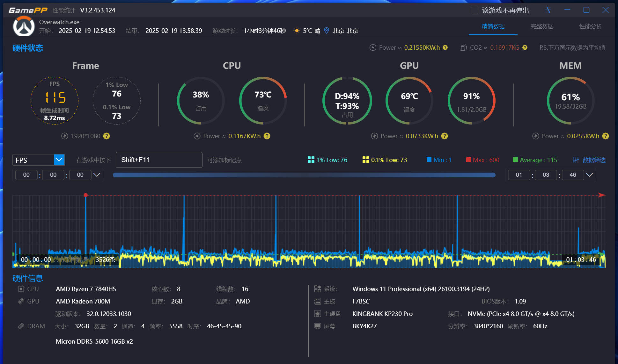Switch to the 性能分析 tab
The width and height of the screenshot is (618, 364).
590,26
